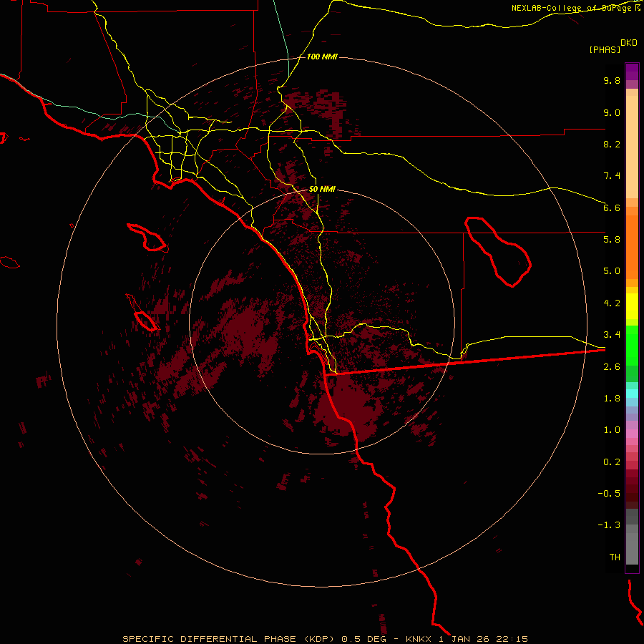Pick the pale peach band beside 8.2
Image resolution: width=644 pixels, height=644 pixels.
632,147
